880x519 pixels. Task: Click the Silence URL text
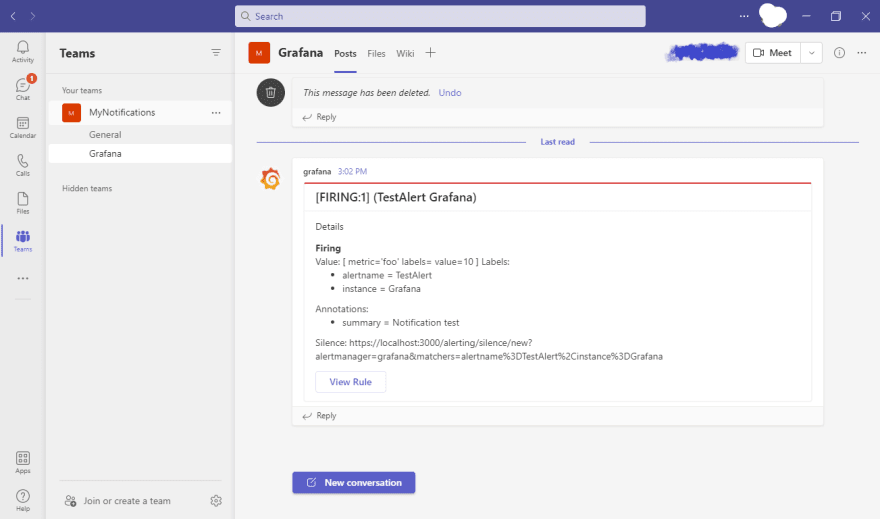[x=489, y=350]
